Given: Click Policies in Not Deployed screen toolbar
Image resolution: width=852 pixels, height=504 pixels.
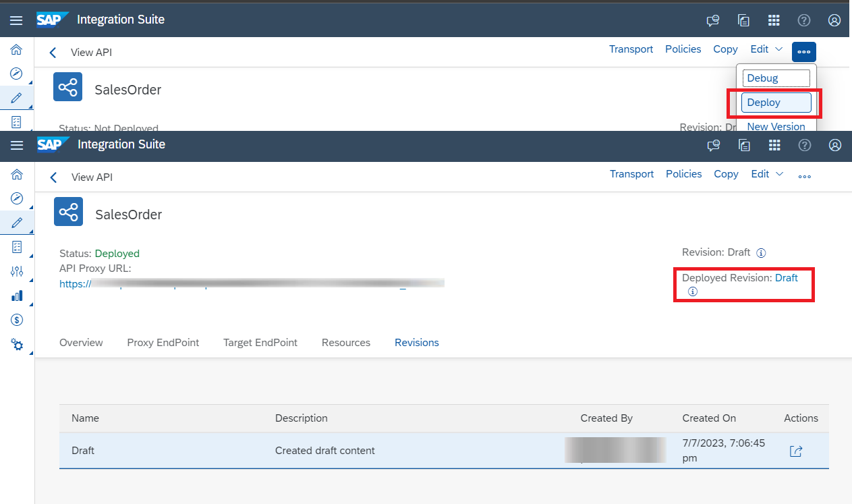Looking at the screenshot, I should coord(683,49).
